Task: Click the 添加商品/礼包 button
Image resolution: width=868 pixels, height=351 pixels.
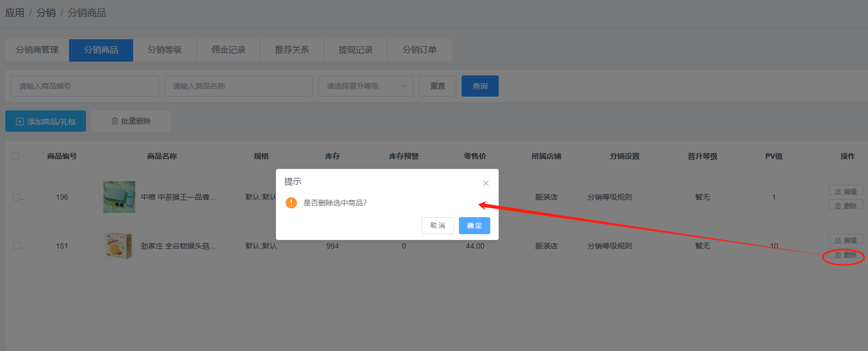Action: click(x=46, y=122)
